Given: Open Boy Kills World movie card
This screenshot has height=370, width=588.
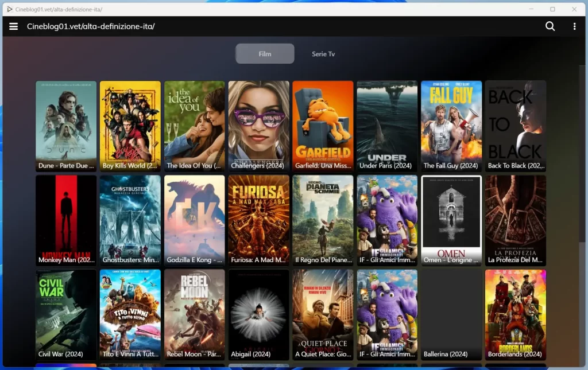Looking at the screenshot, I should pyautogui.click(x=130, y=126).
